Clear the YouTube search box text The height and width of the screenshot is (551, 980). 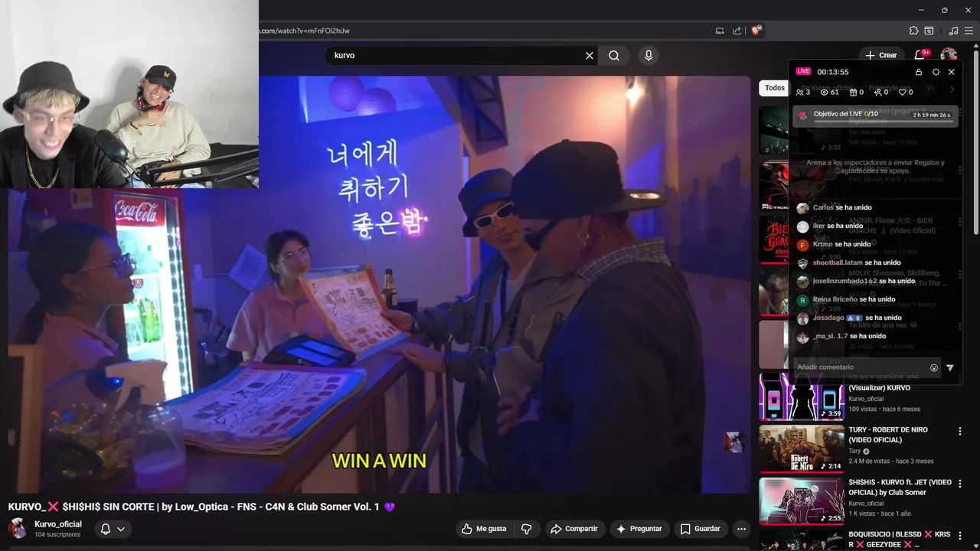pos(590,55)
